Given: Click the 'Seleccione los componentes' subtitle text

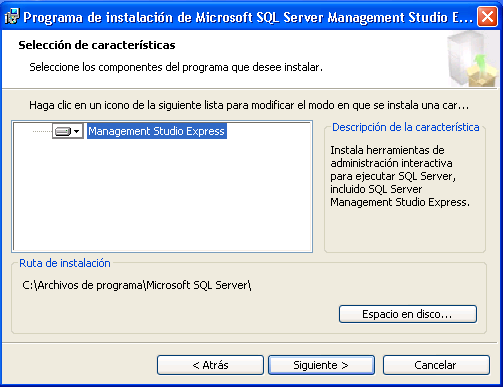Looking at the screenshot, I should pyautogui.click(x=176, y=67).
